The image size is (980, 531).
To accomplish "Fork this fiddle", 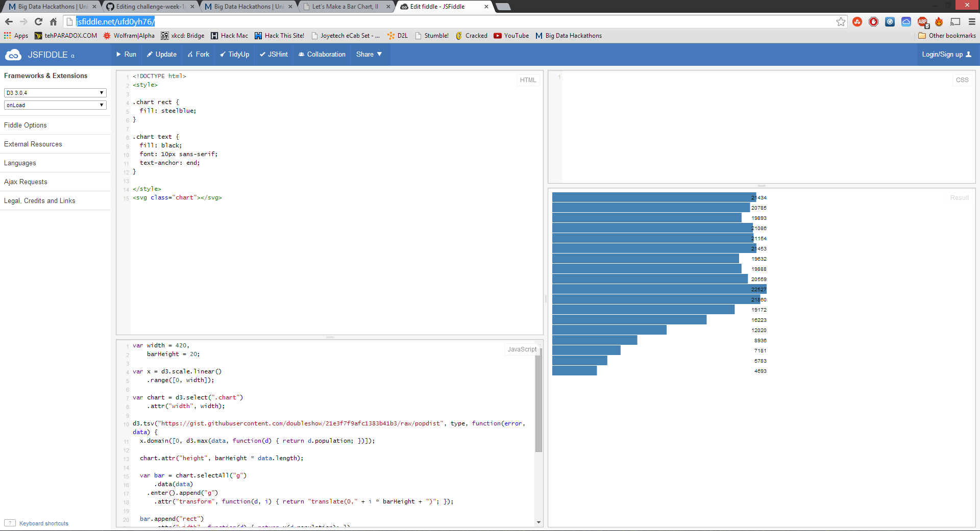I will point(198,55).
